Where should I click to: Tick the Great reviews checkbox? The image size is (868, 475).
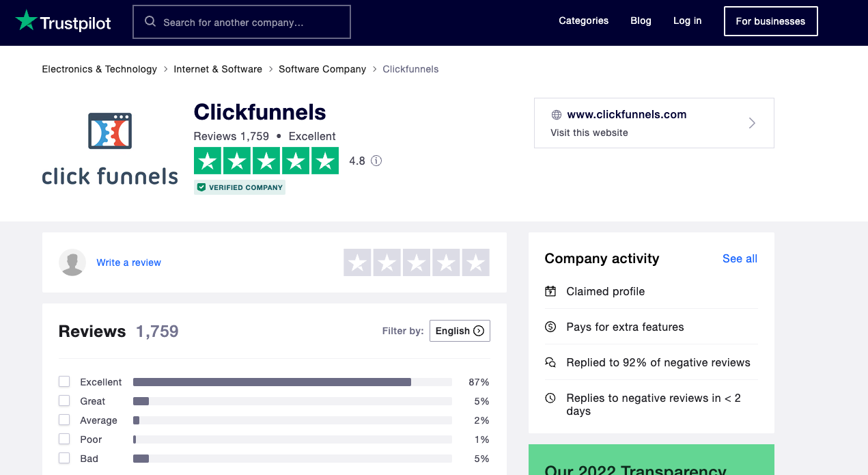[x=64, y=401]
